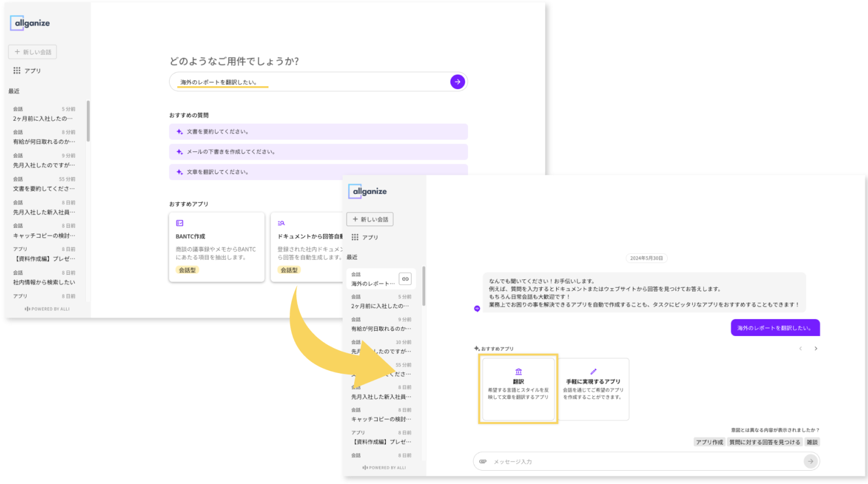Screen dimensions: 868x484
Task: Click the アプリ作成 chip
Action: coord(709,442)
